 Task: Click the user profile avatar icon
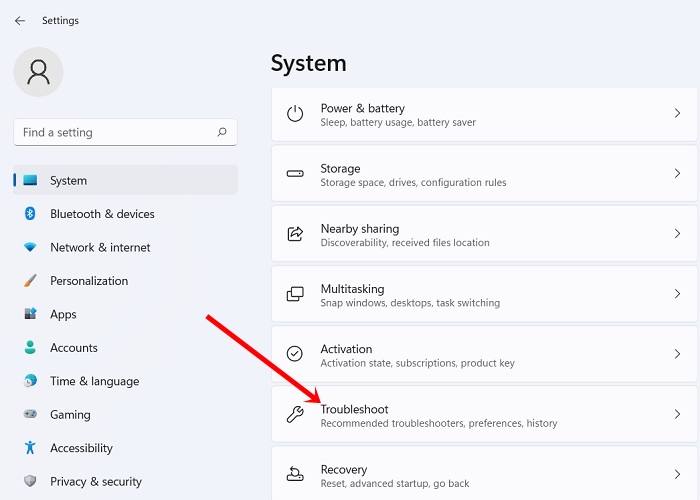coord(39,72)
